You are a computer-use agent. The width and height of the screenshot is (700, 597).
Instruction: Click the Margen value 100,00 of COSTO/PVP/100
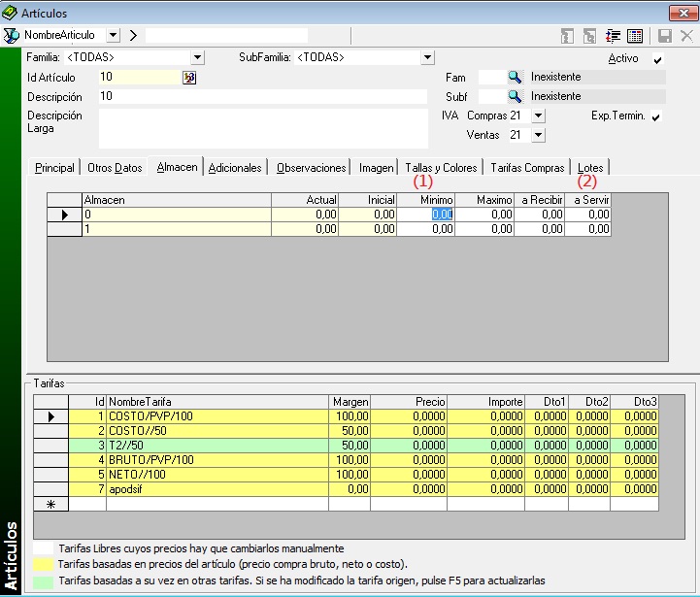[350, 416]
